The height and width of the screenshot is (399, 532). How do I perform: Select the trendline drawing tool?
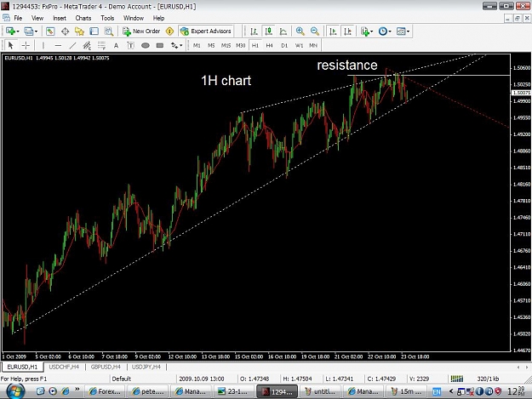point(72,45)
